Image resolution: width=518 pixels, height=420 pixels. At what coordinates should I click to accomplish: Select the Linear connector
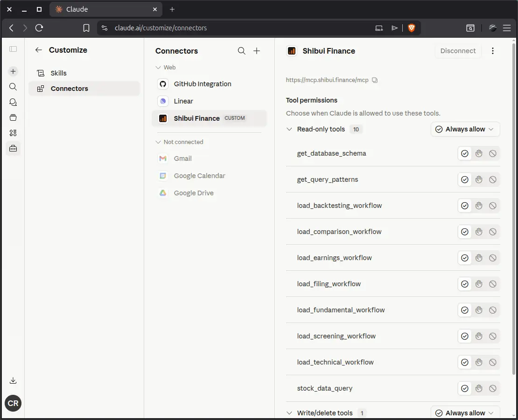click(209, 101)
